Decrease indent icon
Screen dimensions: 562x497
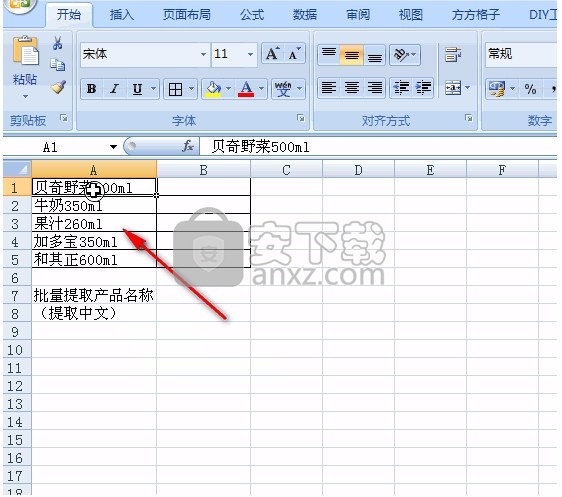coord(401,87)
